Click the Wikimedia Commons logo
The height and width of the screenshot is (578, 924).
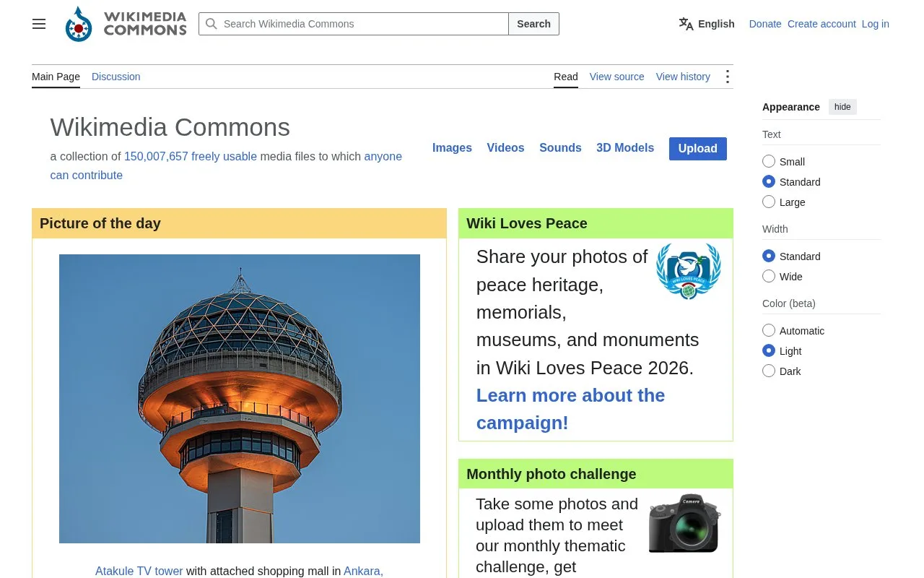[x=126, y=24]
